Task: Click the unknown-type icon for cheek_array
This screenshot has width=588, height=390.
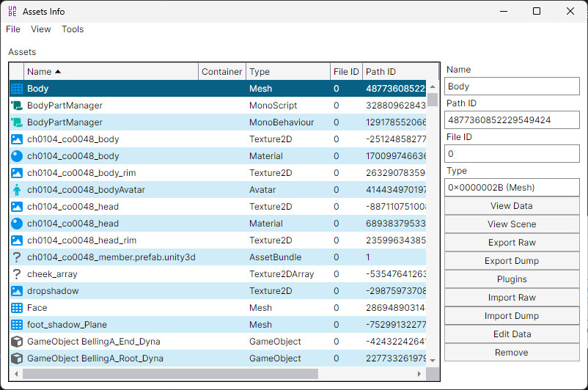Action: (17, 274)
